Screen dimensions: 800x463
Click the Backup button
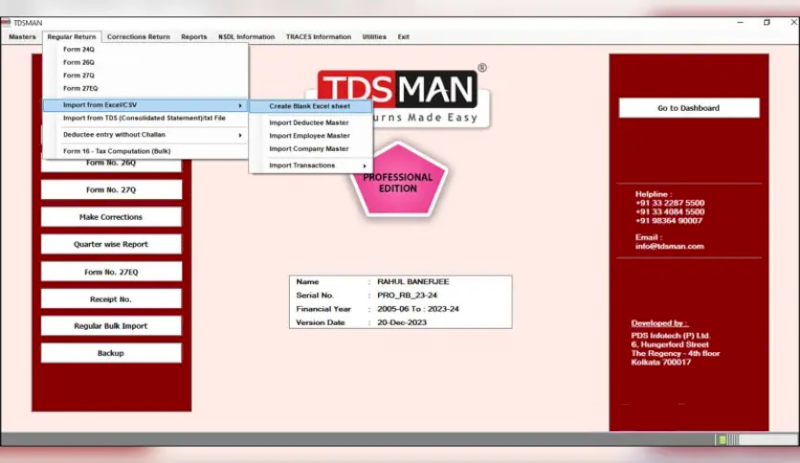coord(111,353)
